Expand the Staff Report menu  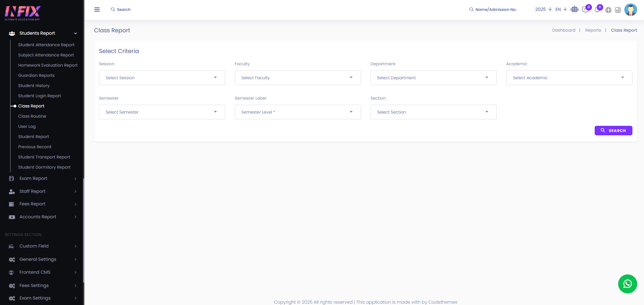coord(76,191)
